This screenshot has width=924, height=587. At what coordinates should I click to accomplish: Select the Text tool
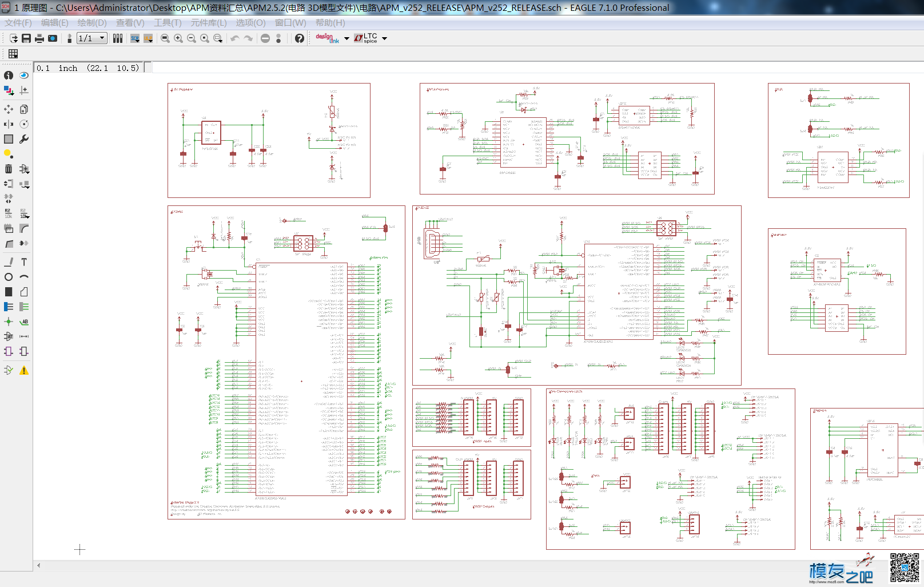(24, 262)
